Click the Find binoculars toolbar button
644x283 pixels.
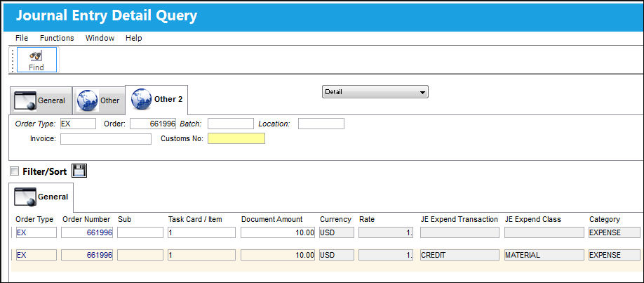click(x=36, y=60)
